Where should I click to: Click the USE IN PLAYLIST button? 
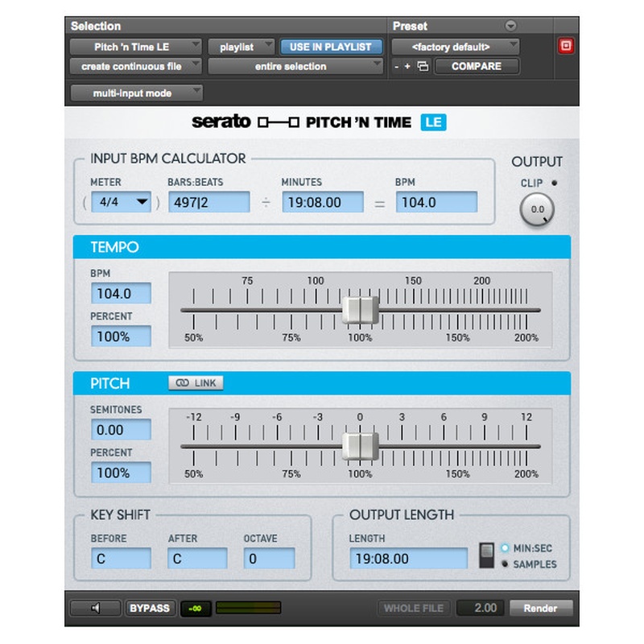pos(330,47)
